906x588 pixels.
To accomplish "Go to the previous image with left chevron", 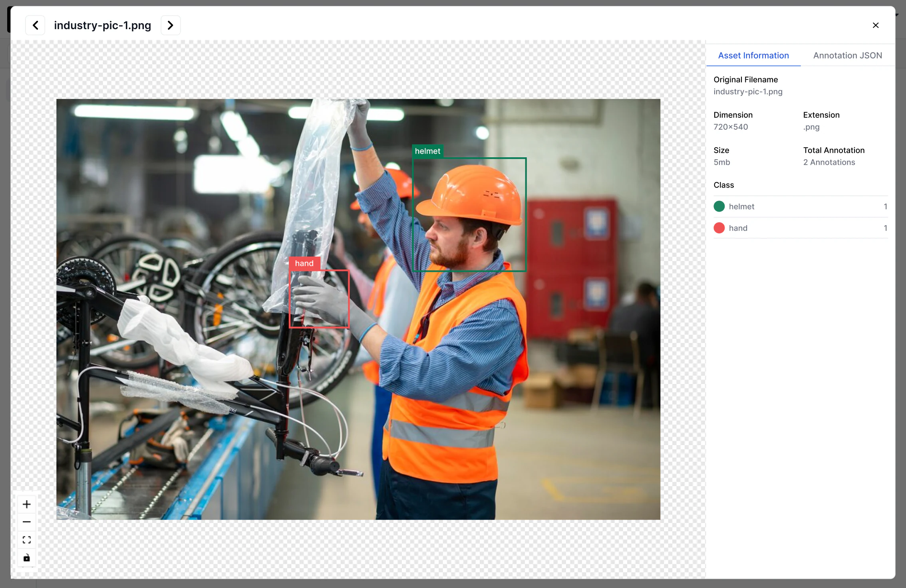I will click(x=35, y=25).
